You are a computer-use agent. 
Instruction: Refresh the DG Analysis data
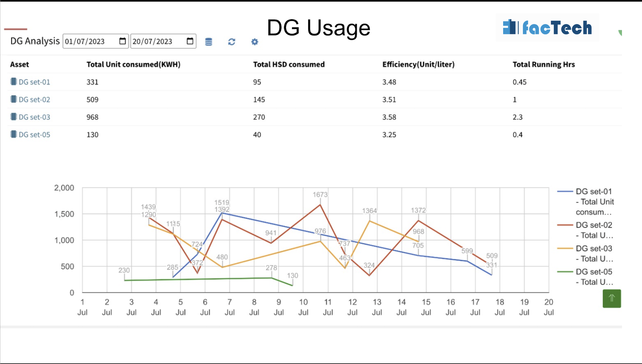point(231,42)
